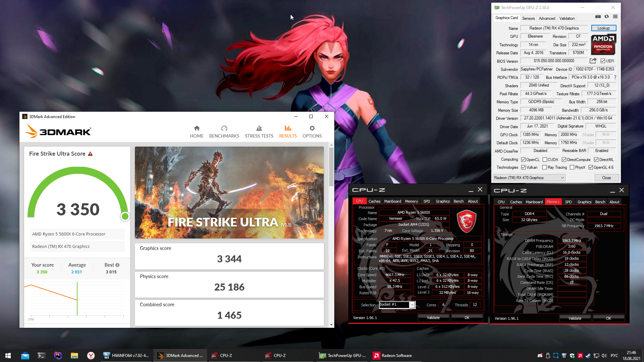The image size is (644, 362).
Task: Open Mail app from taskbar
Action: coord(25,356)
